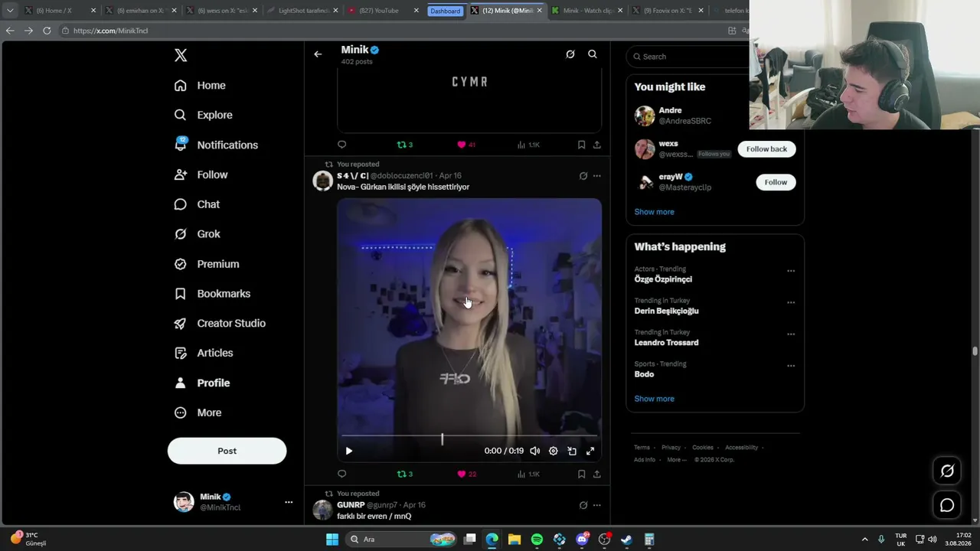Screen dimensions: 980x551
Task: Switch to the YouTube browser tab
Action: point(383,11)
